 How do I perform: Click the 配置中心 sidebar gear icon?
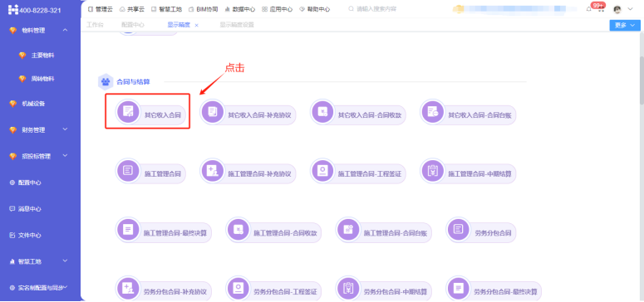point(12,183)
